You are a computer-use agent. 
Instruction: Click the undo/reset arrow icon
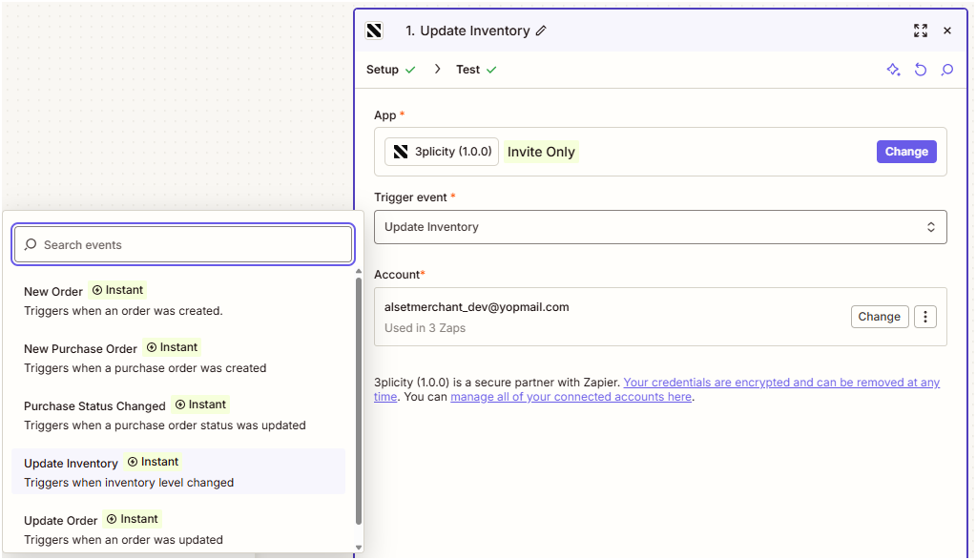[x=921, y=70]
